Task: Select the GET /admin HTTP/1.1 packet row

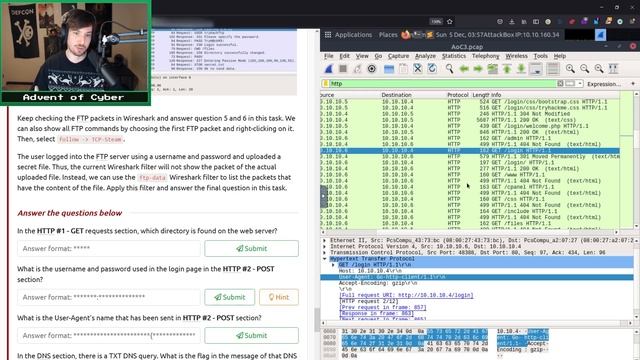Action: (470, 138)
